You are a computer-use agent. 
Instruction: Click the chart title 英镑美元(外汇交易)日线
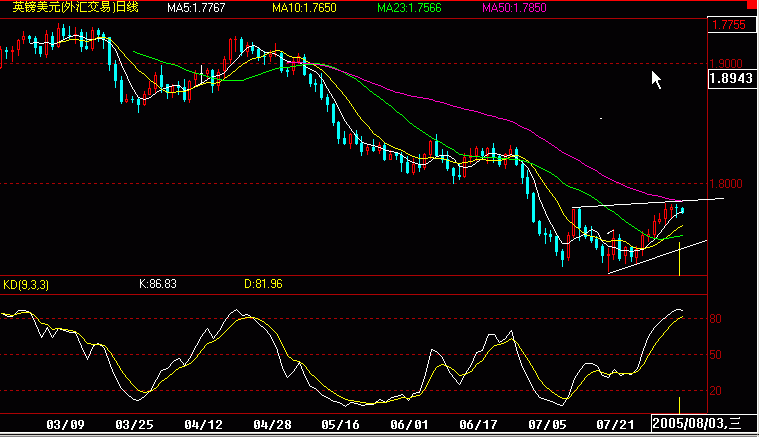pyautogui.click(x=75, y=7)
